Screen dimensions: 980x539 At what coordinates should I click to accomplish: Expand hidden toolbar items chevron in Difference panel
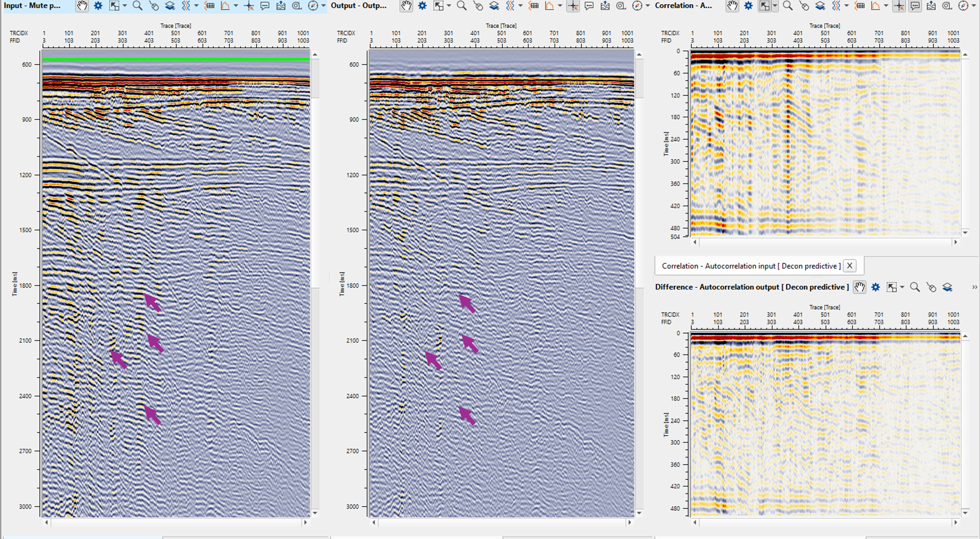(975, 287)
